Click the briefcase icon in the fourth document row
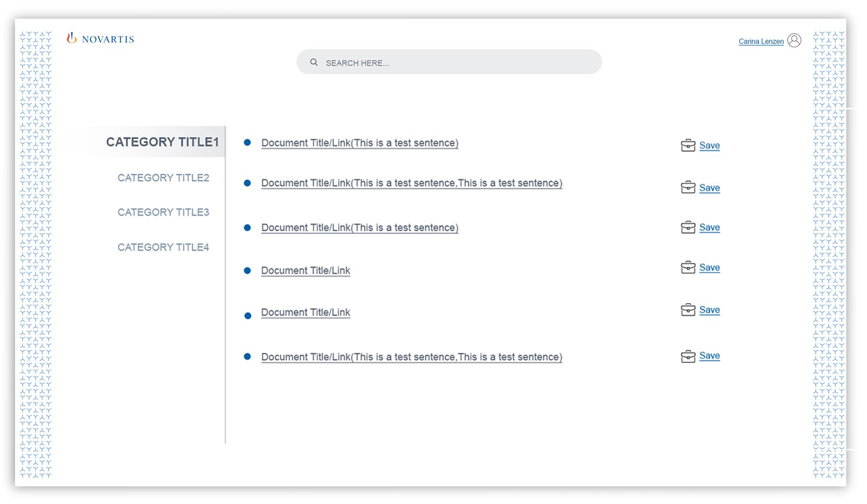867x504 pixels. click(x=688, y=268)
